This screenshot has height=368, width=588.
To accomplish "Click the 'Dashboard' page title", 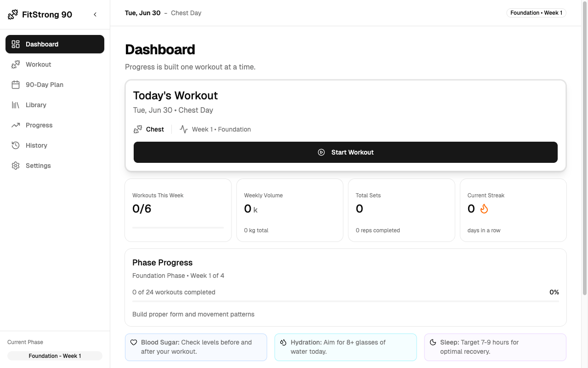I will pos(160,50).
